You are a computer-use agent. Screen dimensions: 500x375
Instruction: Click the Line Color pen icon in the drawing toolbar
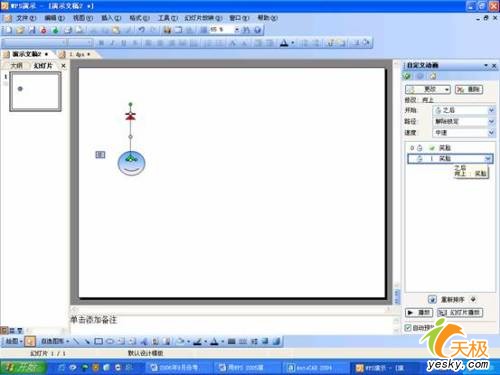tap(197, 341)
